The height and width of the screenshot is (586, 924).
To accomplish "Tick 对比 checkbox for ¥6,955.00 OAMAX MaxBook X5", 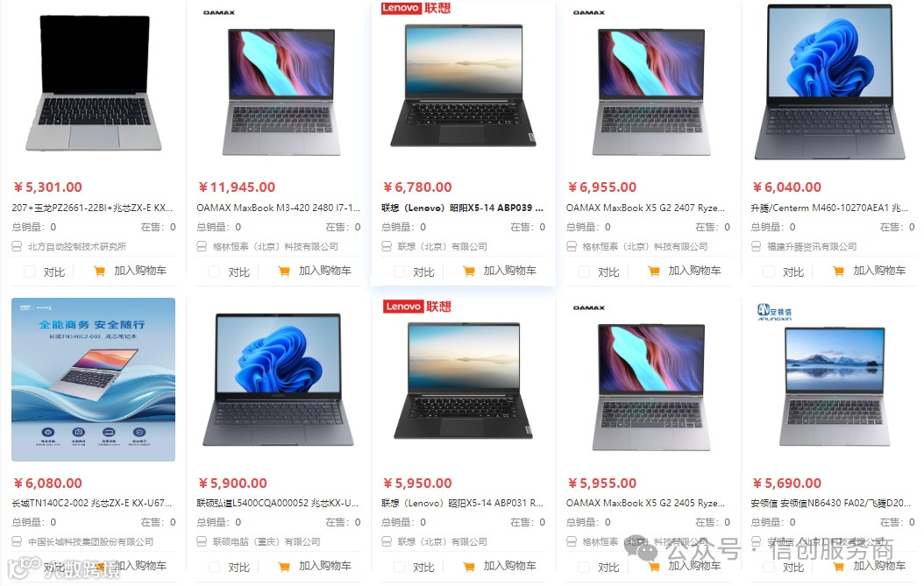I will point(584,272).
